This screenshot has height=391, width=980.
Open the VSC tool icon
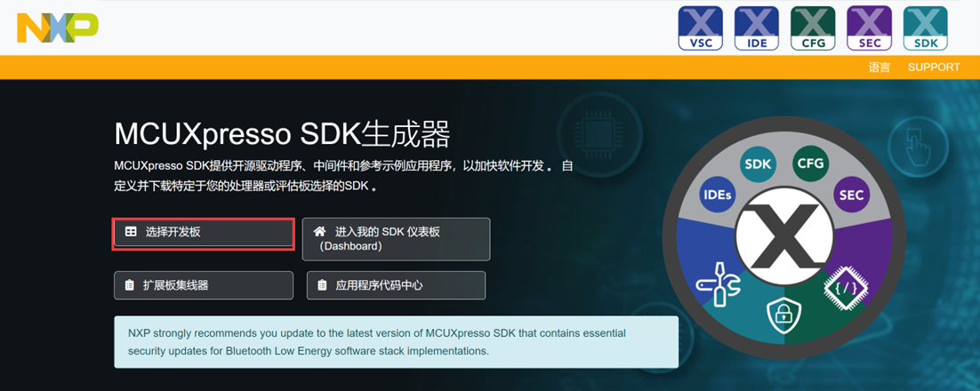[x=700, y=28]
